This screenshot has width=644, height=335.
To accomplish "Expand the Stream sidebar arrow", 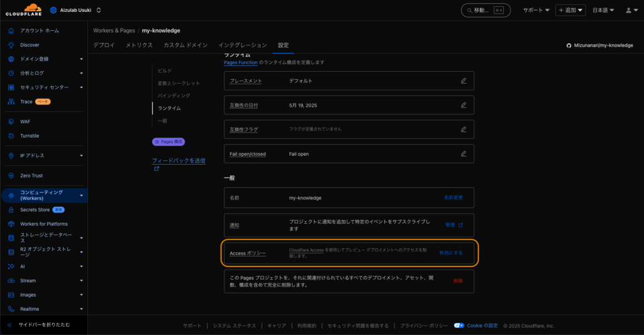I will (x=81, y=281).
